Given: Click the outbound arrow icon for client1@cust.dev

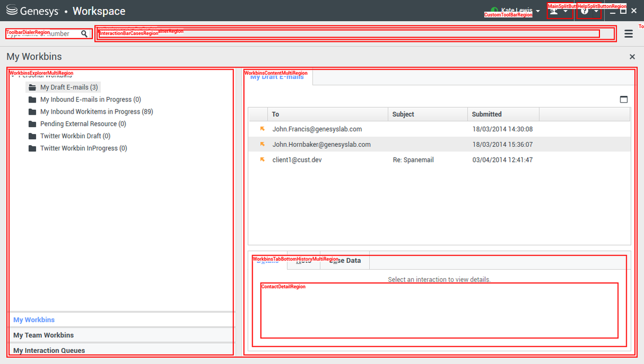Looking at the screenshot, I should click(x=262, y=159).
